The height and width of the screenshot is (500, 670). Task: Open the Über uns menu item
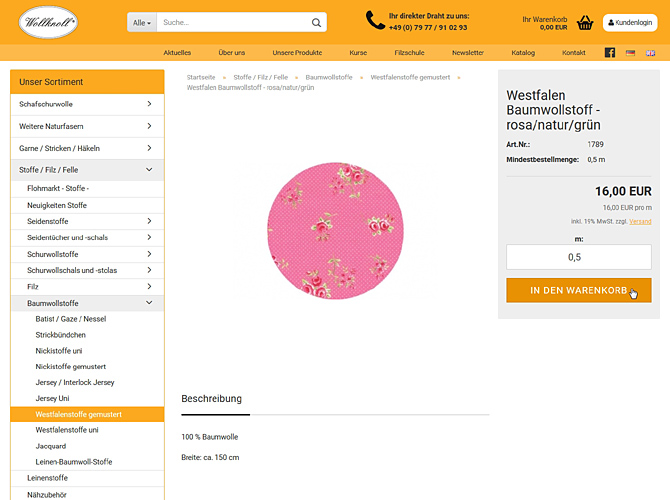(232, 53)
